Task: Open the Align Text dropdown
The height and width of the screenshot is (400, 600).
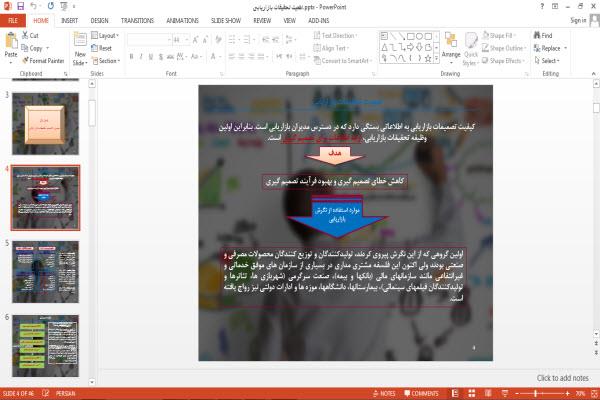Action: [x=331, y=48]
